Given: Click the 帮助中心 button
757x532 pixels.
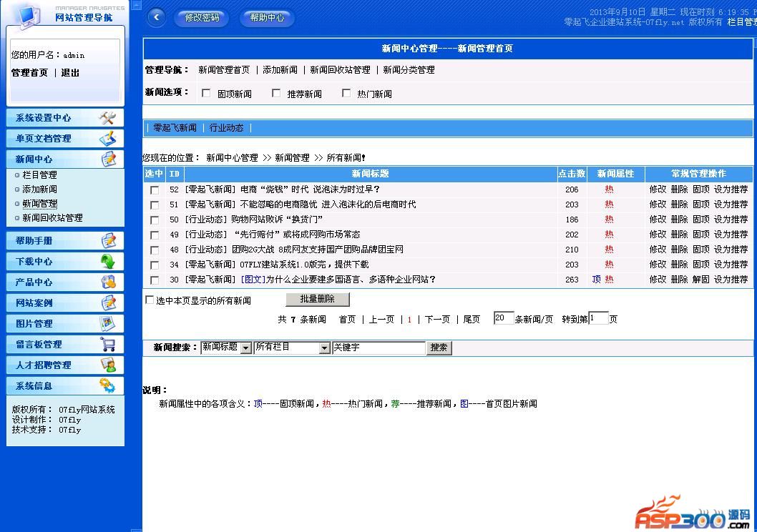Looking at the screenshot, I should [267, 18].
